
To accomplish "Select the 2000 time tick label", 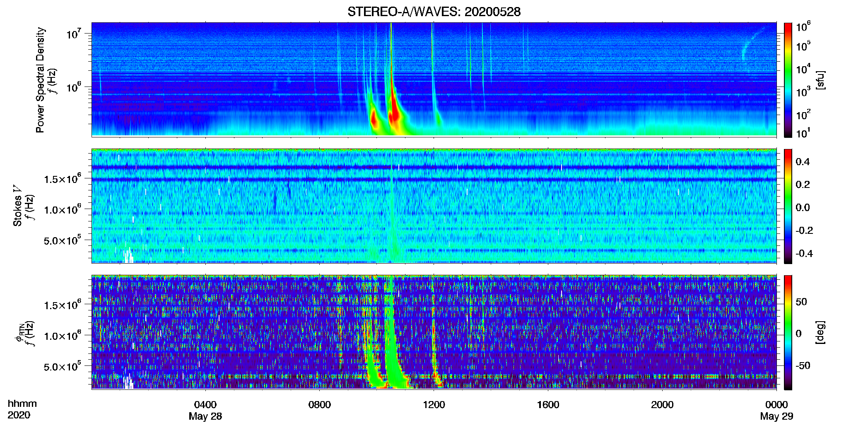I will click(662, 405).
